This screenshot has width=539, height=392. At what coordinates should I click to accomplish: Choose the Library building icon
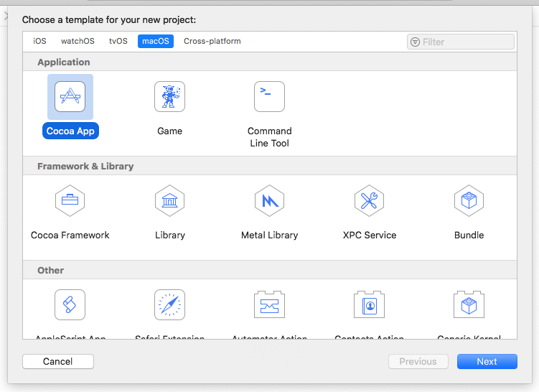(170, 200)
